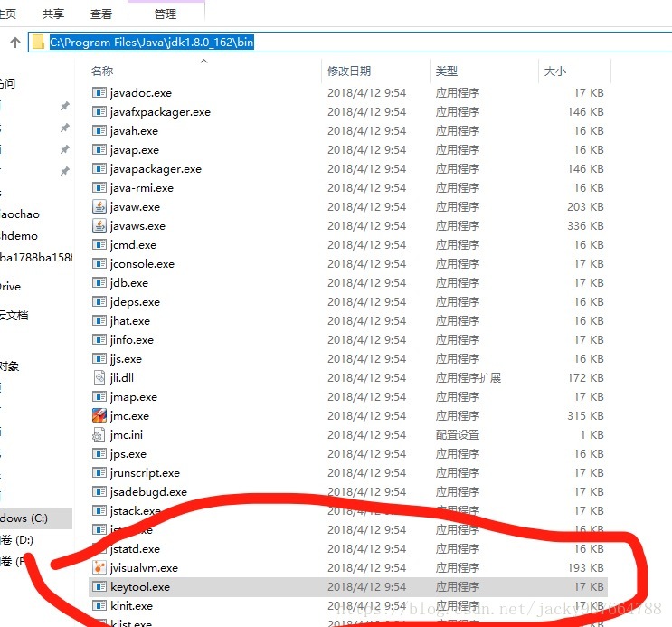672x627 pixels.
Task: Click the up-arrow navigate-to-parent button
Action: pyautogui.click(x=15, y=42)
